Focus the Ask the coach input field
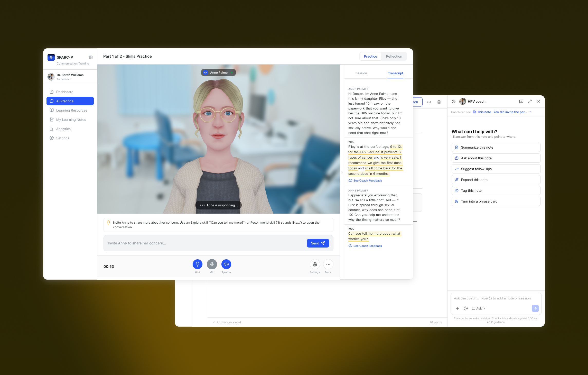Screen dimensions: 588x375 tap(496, 298)
